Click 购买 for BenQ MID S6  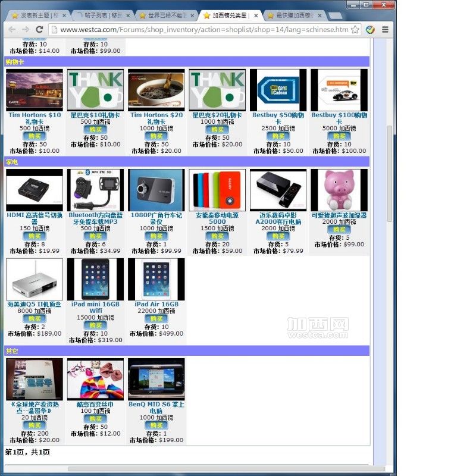[x=156, y=425]
